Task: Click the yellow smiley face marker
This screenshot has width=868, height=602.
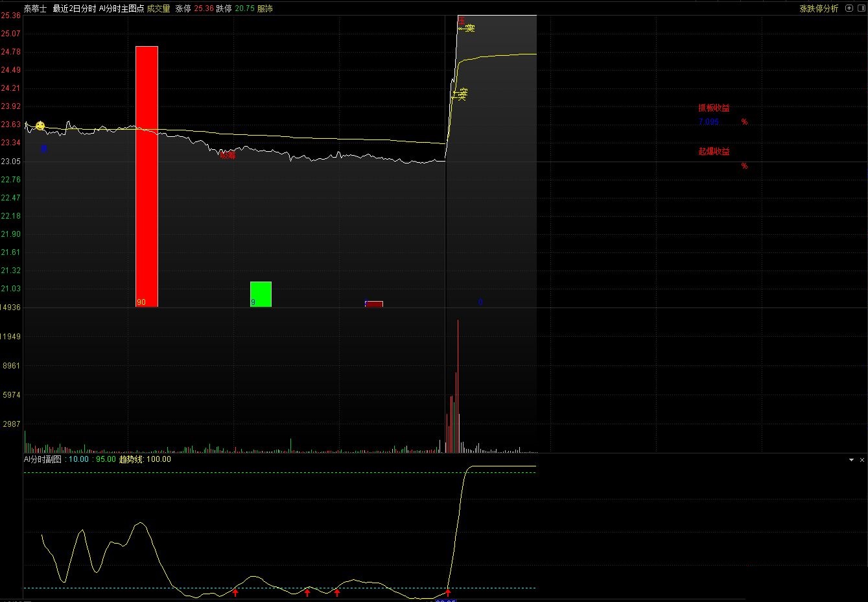Action: pyautogui.click(x=40, y=125)
